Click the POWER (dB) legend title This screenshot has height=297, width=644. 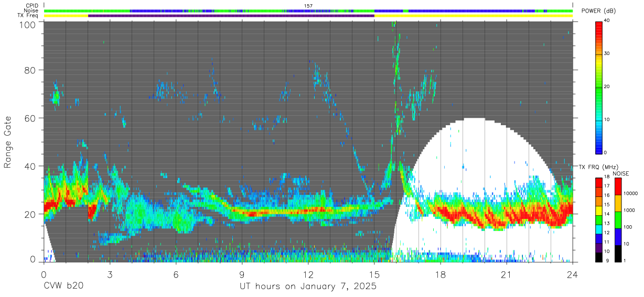coord(599,11)
